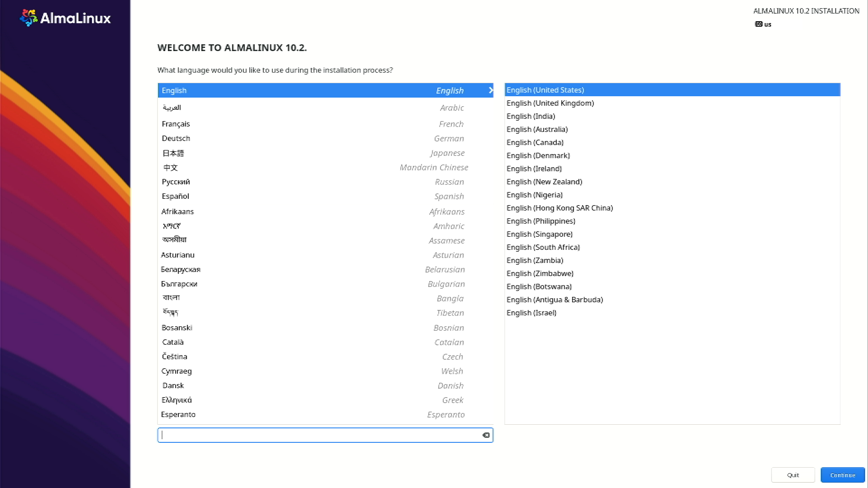Select Dansk (Danish) language

click(x=325, y=385)
